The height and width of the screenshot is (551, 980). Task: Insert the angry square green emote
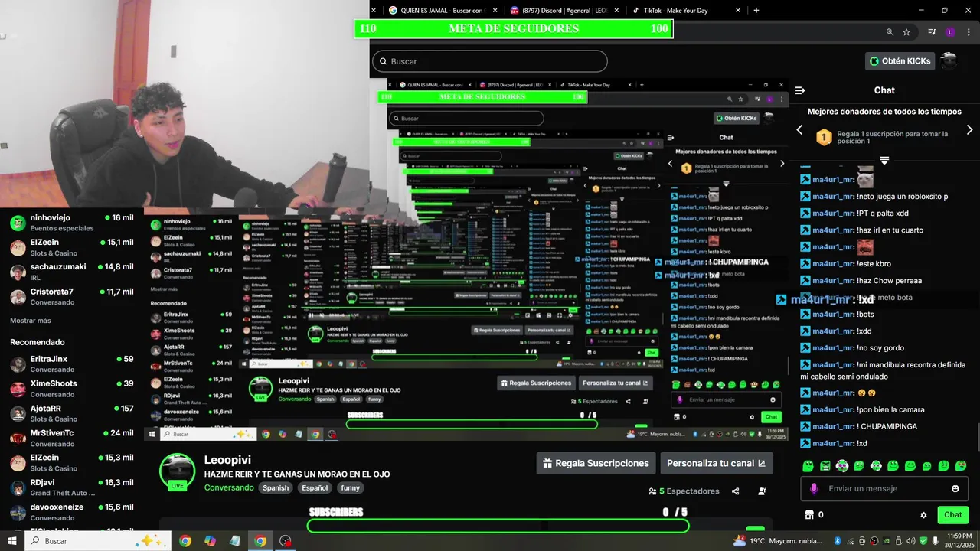click(x=825, y=466)
